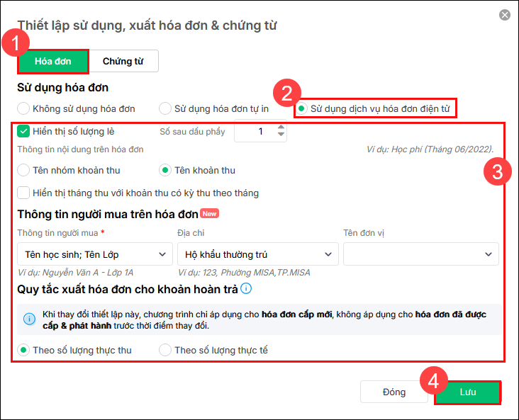Select Sử dụng hóa đơn tự in option
The width and height of the screenshot is (519, 420).
tap(165, 108)
